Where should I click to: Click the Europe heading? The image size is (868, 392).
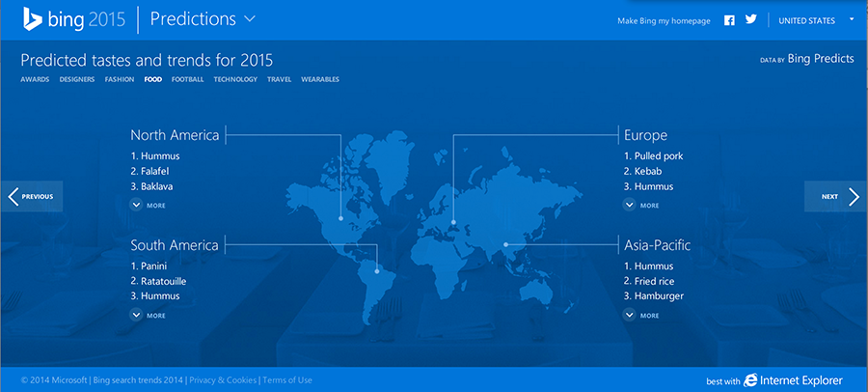[645, 135]
